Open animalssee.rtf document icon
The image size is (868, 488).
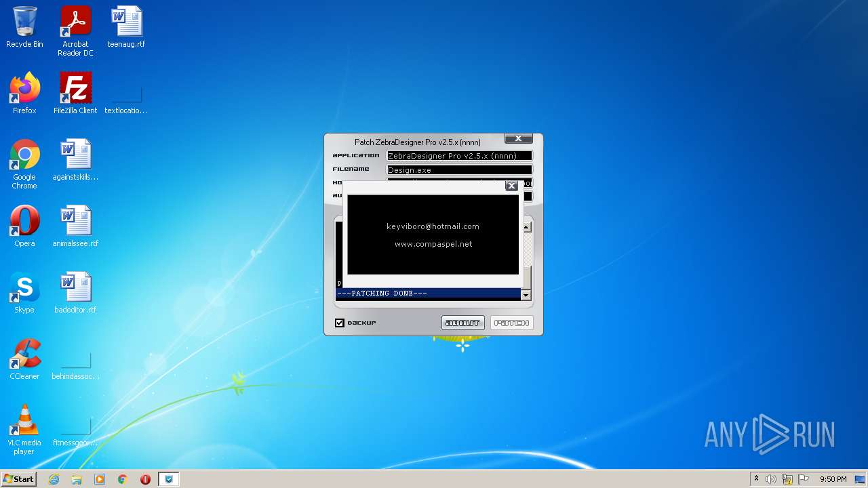(x=75, y=226)
